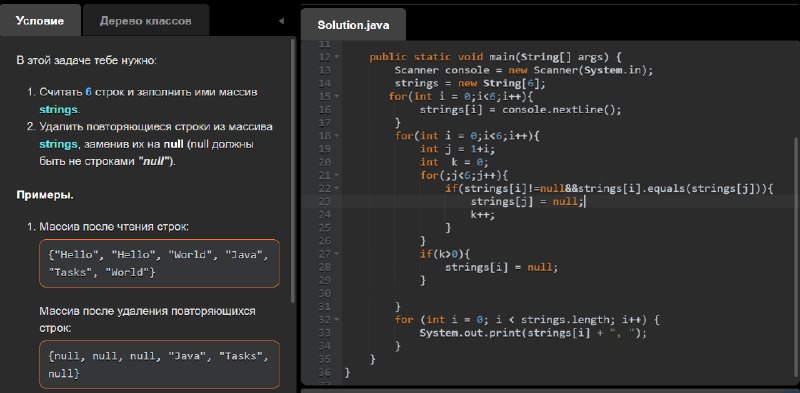Fold the inner for loop at line 21

(336, 175)
